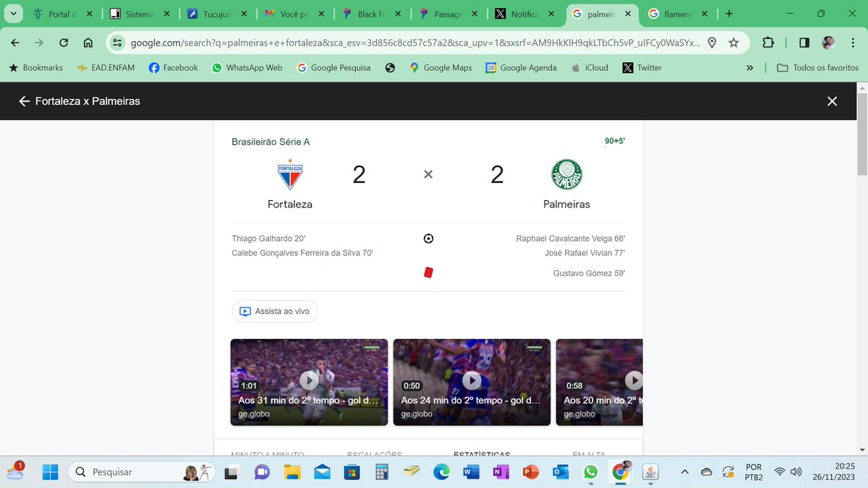The height and width of the screenshot is (488, 868).
Task: Select Gustavo Gómez 59' red card text
Action: [589, 273]
